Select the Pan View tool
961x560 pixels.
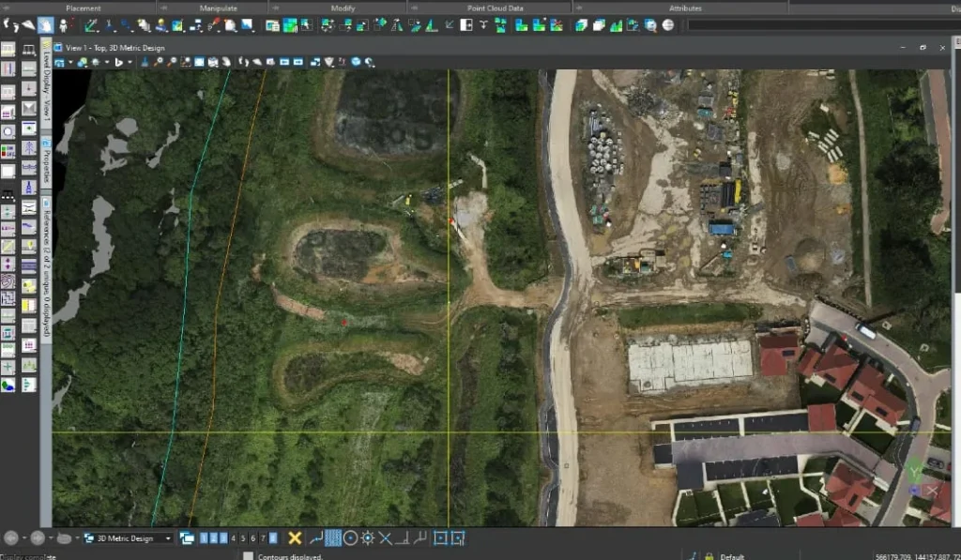226,61
